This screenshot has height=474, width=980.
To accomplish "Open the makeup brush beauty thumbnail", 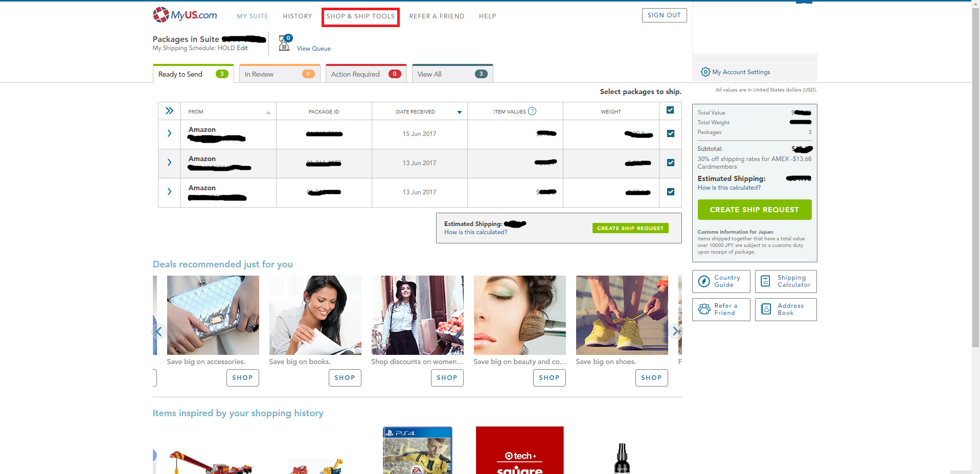I will tap(520, 315).
